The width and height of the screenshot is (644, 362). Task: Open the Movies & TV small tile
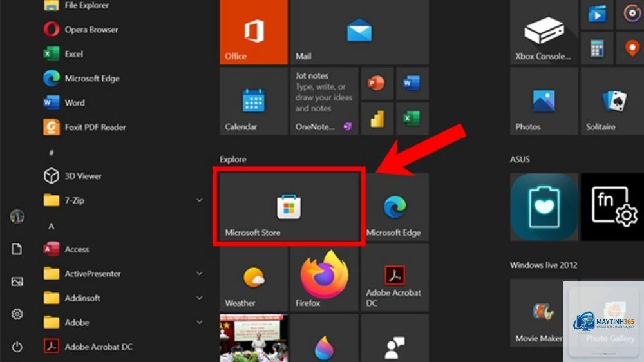tap(597, 14)
